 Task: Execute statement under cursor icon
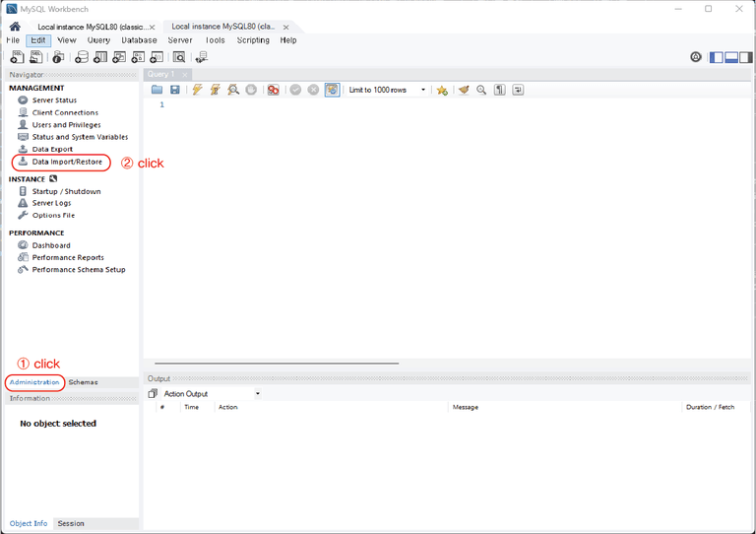pos(215,90)
